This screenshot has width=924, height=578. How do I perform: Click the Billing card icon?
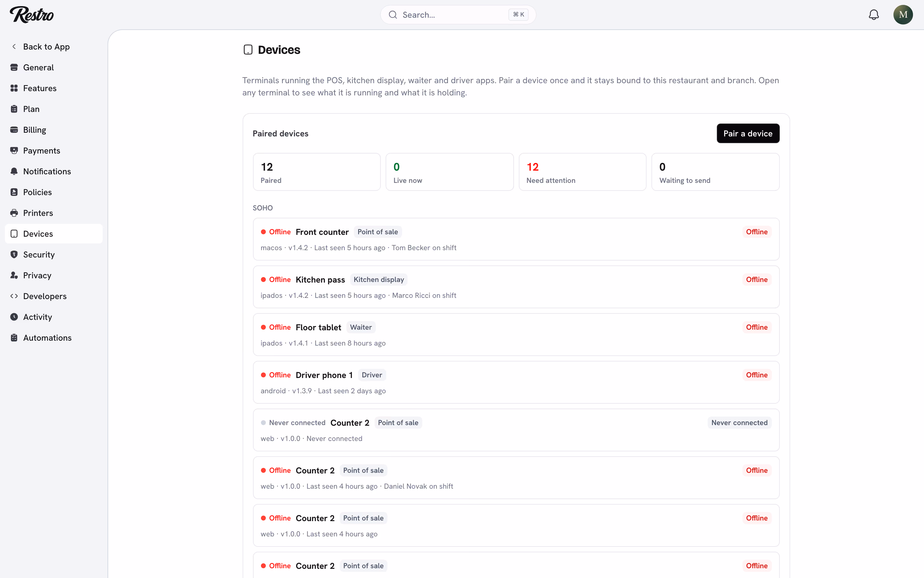pyautogui.click(x=14, y=130)
